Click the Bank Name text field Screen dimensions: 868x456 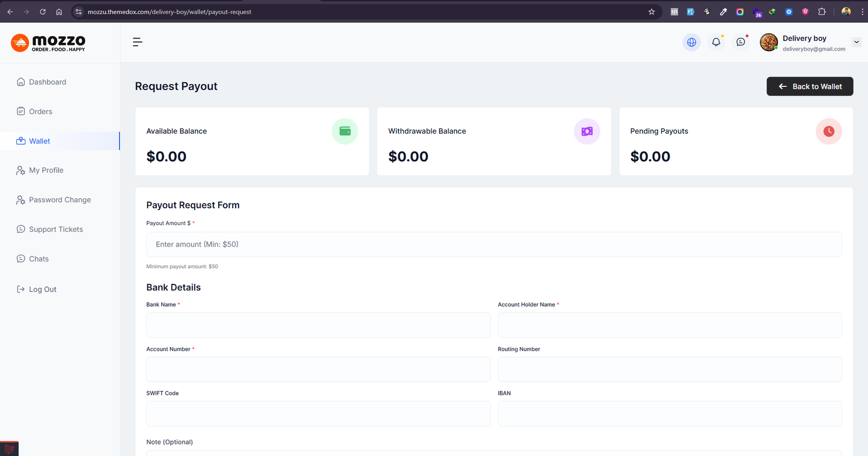pos(318,325)
